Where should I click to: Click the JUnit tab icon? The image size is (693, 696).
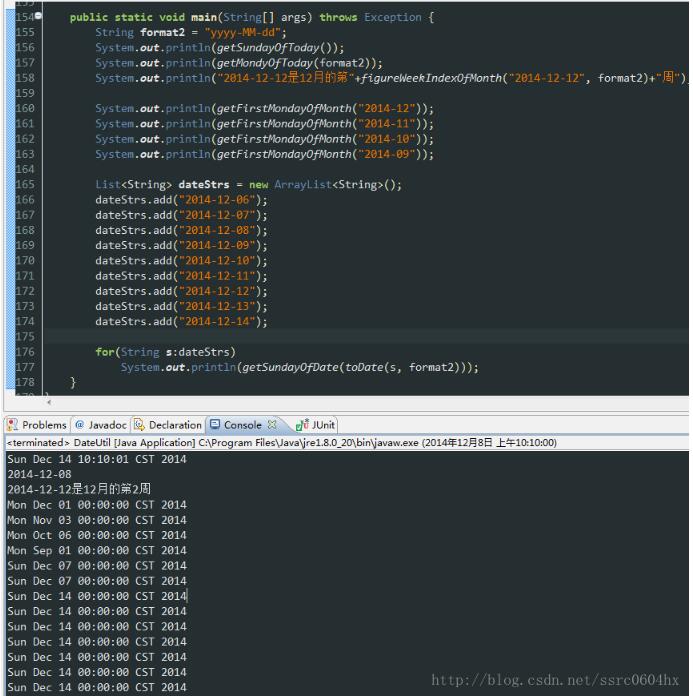click(302, 425)
